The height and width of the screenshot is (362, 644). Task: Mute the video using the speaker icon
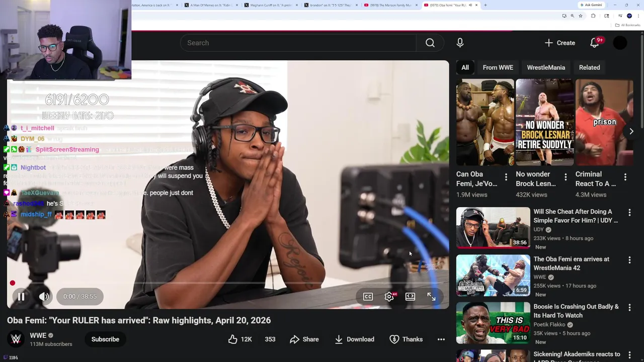(44, 297)
